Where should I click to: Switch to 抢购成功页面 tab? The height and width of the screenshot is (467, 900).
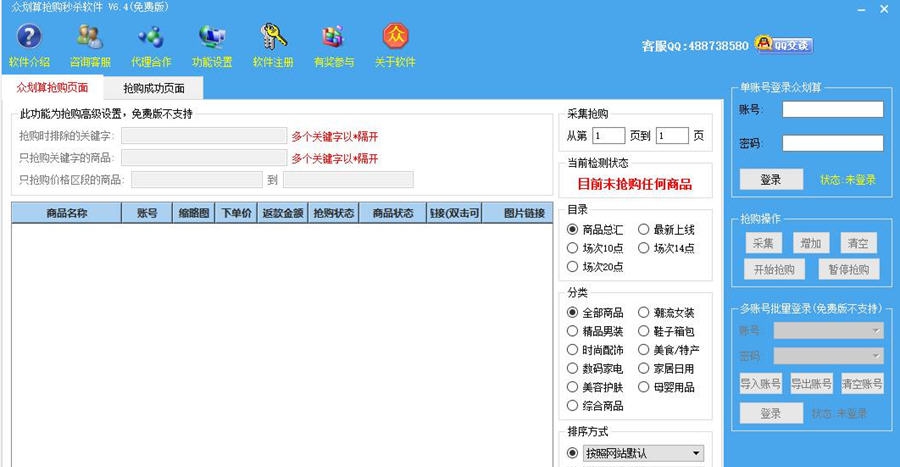[x=154, y=88]
